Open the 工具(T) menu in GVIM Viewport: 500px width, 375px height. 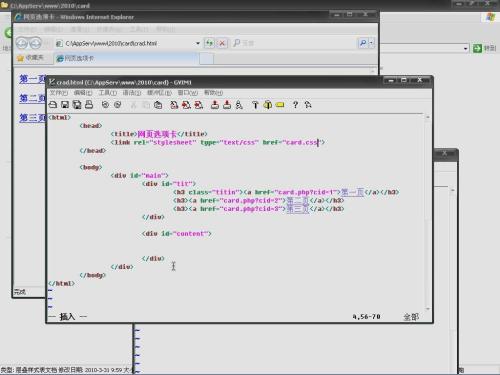(x=107, y=93)
